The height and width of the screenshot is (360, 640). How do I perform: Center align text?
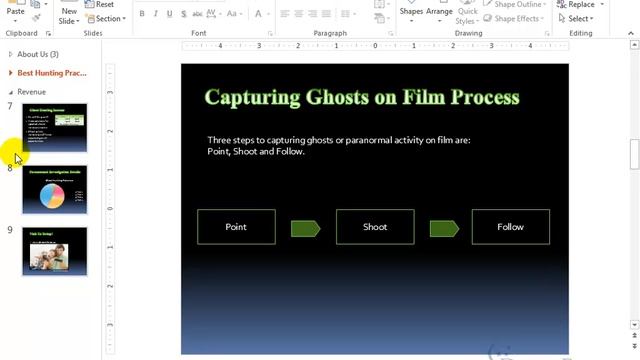tap(298, 14)
